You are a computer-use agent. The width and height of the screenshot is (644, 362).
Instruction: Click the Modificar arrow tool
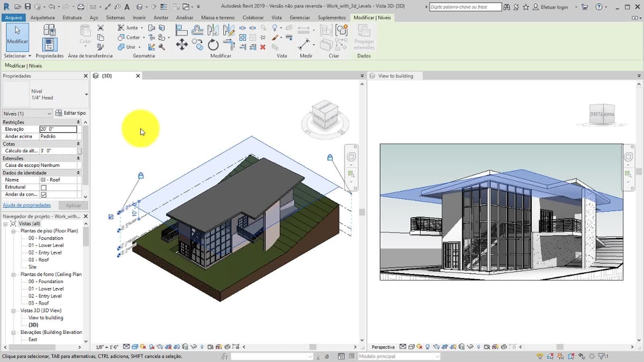pos(17,35)
